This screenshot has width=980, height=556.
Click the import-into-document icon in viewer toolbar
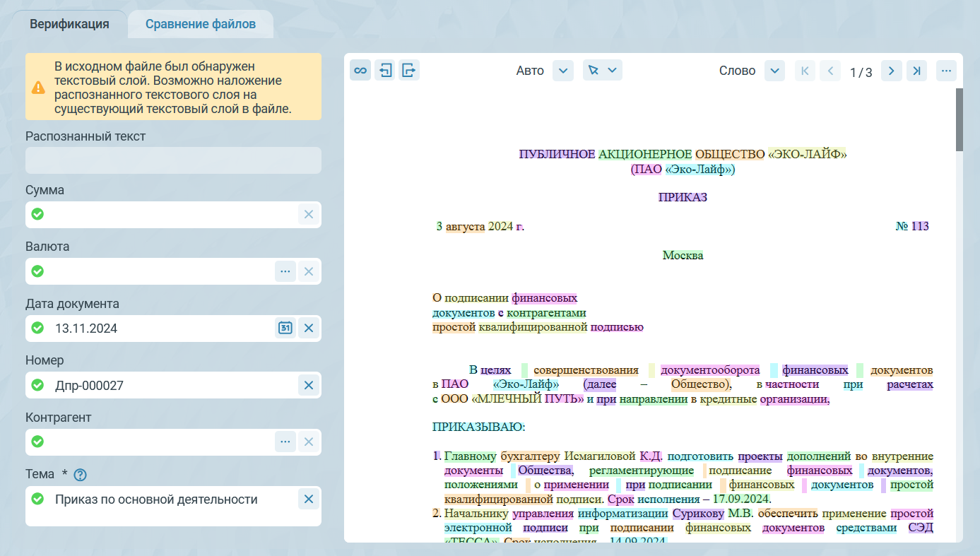[384, 71]
